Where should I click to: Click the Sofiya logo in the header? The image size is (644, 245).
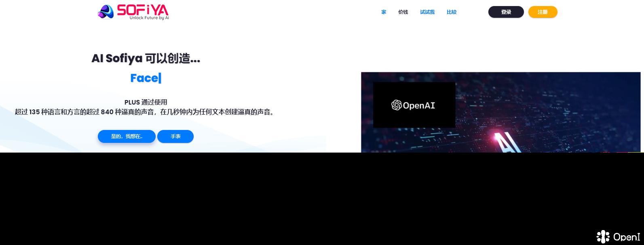pyautogui.click(x=133, y=12)
